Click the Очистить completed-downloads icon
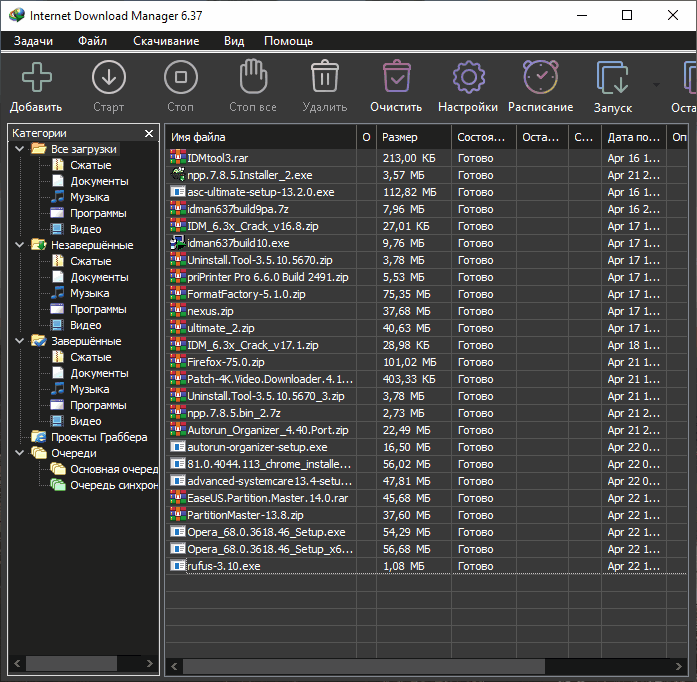 point(397,76)
